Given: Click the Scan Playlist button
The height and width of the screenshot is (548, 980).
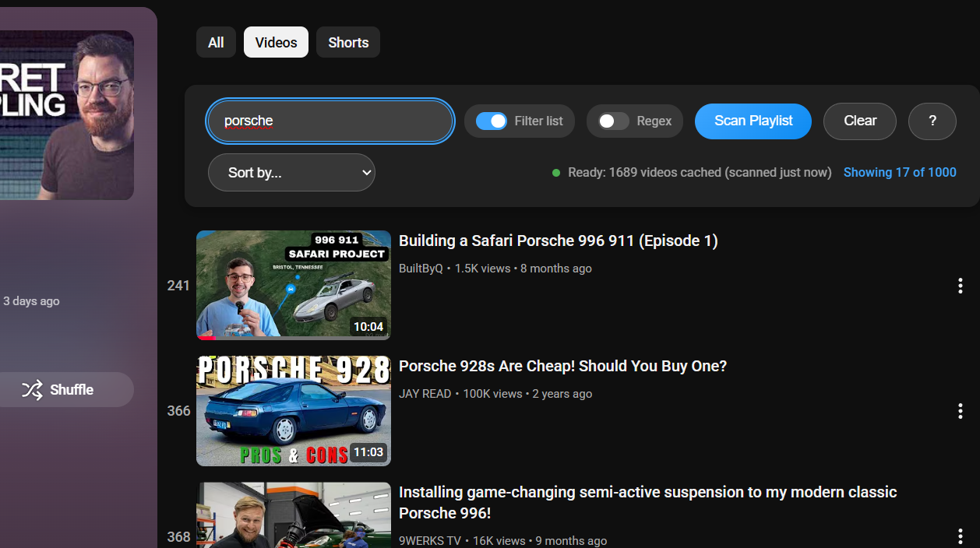Looking at the screenshot, I should tap(753, 121).
